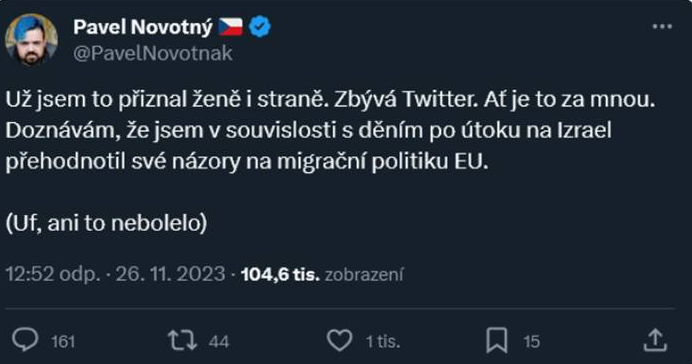Click the blue verified badge
Viewport: 692px width, 364px height.
click(x=260, y=27)
